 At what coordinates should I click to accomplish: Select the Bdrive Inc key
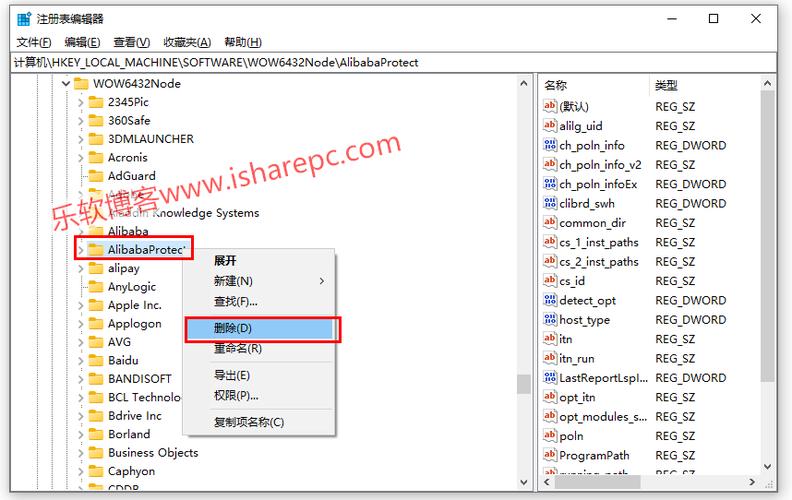tap(135, 416)
